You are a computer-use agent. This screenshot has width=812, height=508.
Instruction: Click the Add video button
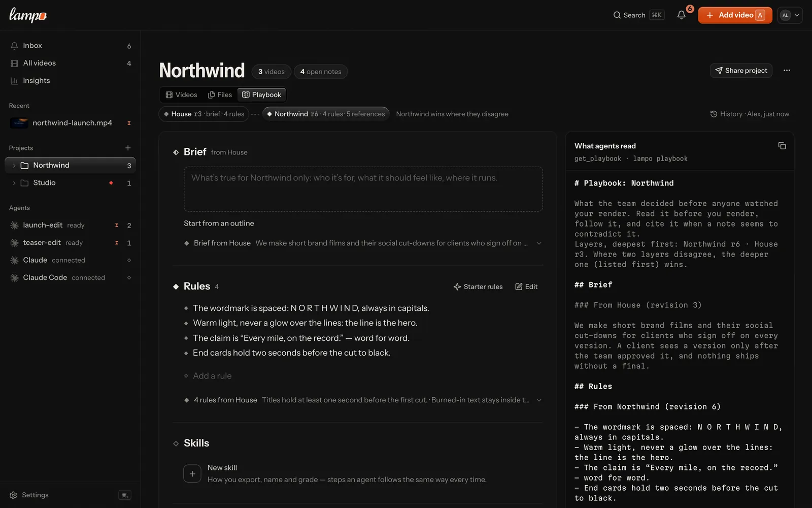coord(735,15)
